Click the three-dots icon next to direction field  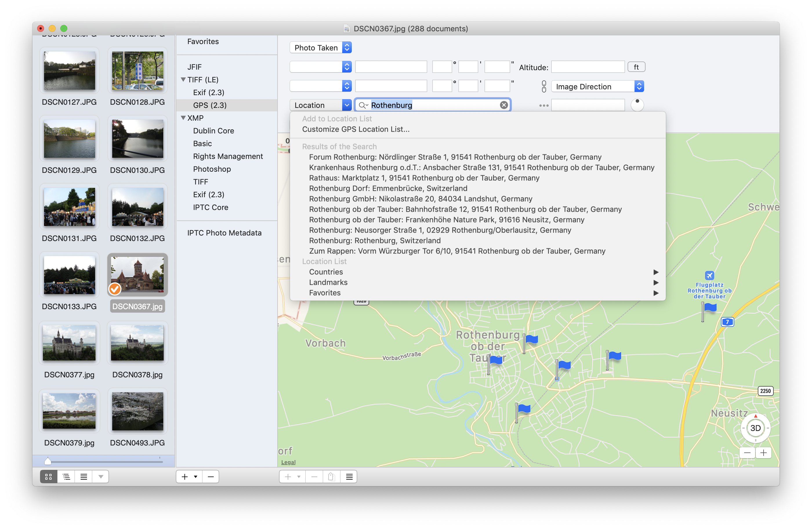pos(544,106)
